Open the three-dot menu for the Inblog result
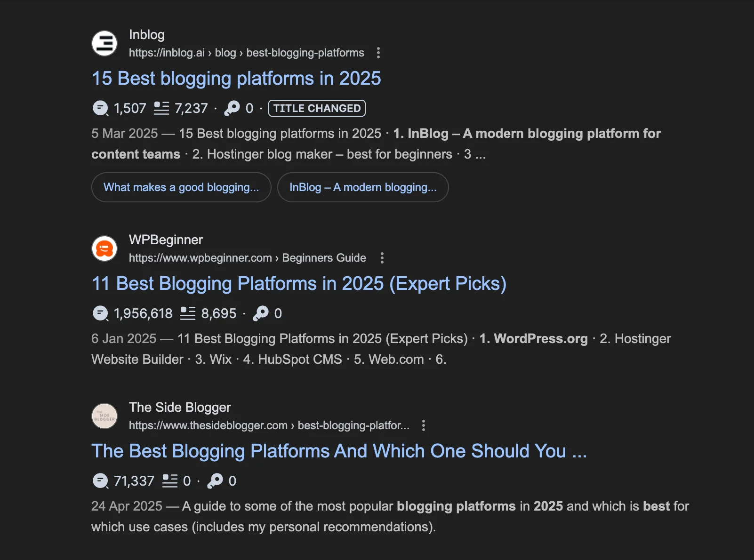Viewport: 754px width, 560px height. click(x=378, y=53)
